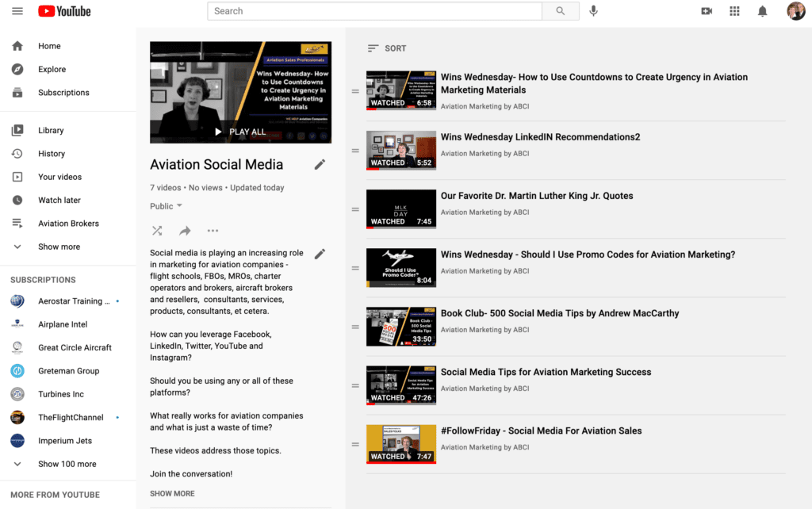Edit the playlist description with pencil icon
This screenshot has height=509, width=812.
(320, 254)
